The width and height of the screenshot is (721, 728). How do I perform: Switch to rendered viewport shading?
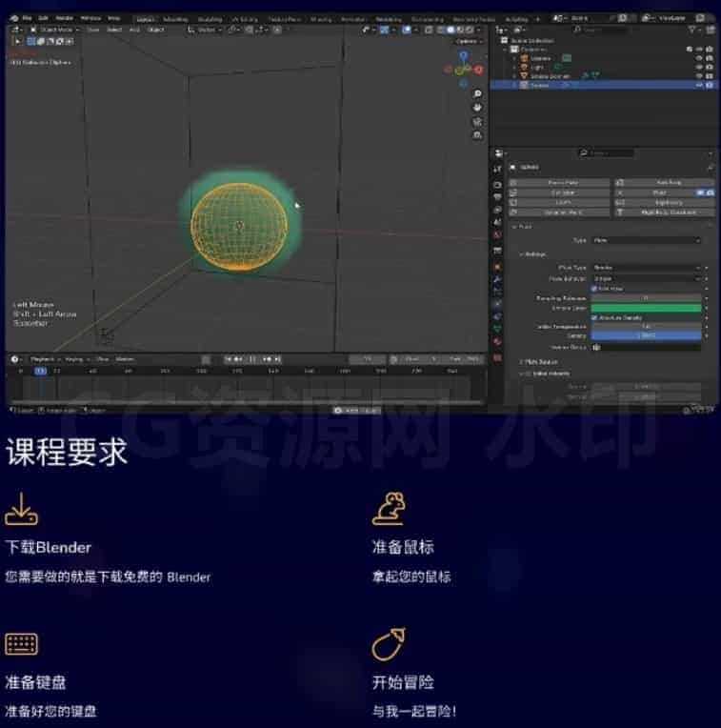470,30
